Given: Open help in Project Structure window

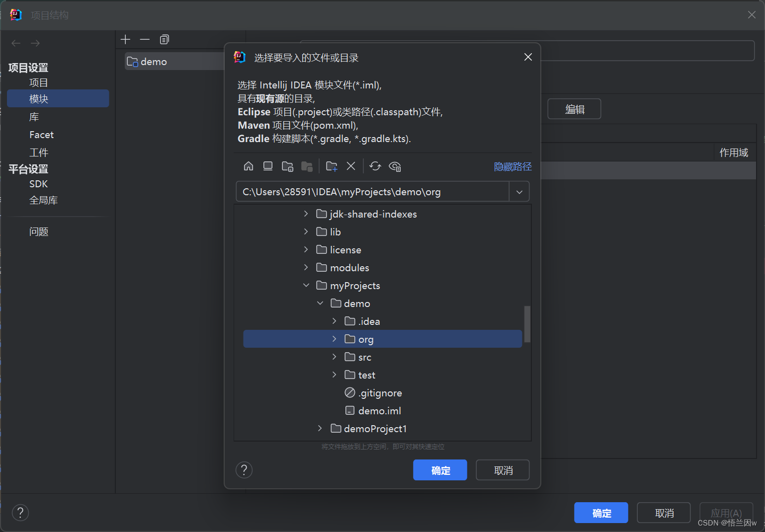Looking at the screenshot, I should coord(20,513).
